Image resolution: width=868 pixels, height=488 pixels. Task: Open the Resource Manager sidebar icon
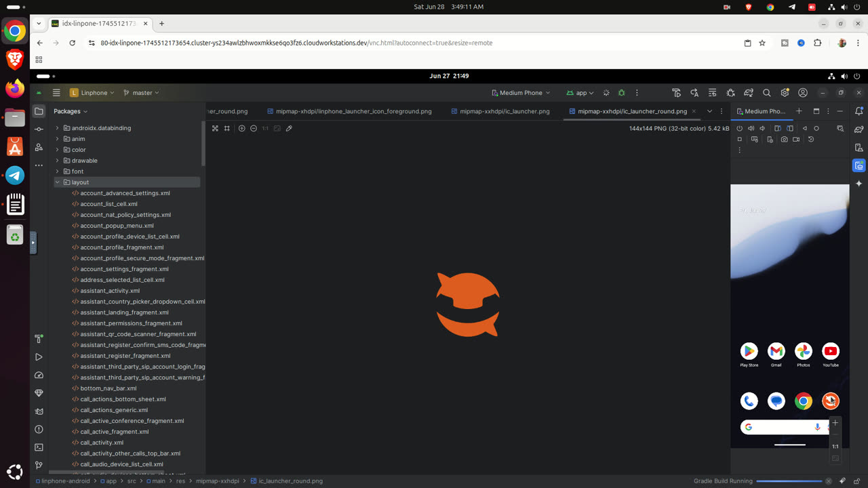[39, 147]
